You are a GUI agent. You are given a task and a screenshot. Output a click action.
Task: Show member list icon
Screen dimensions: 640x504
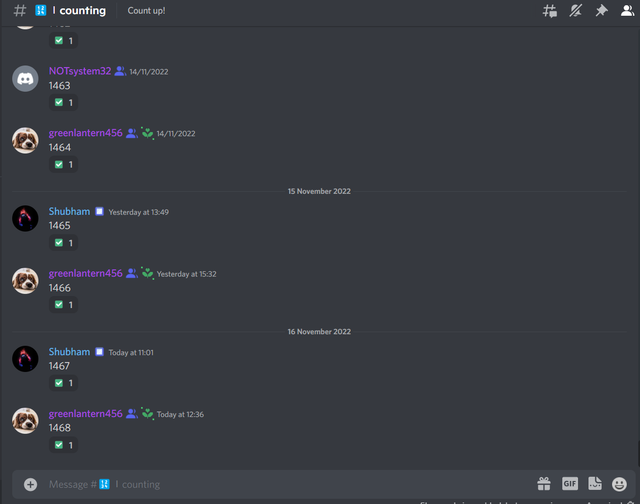point(627,11)
